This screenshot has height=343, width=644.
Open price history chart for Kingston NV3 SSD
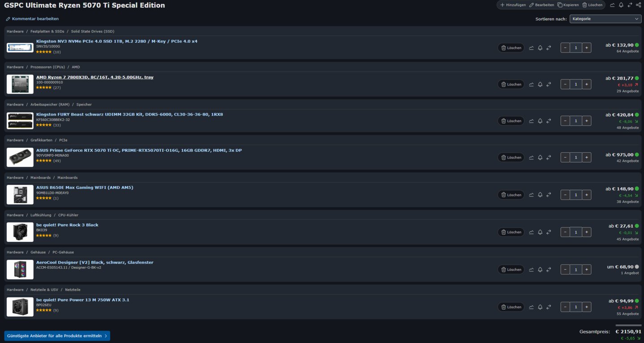(x=531, y=47)
